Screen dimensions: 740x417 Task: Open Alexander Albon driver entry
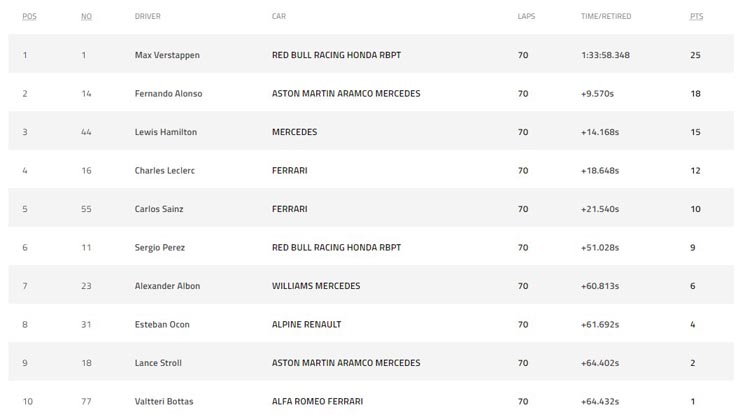pyautogui.click(x=168, y=286)
